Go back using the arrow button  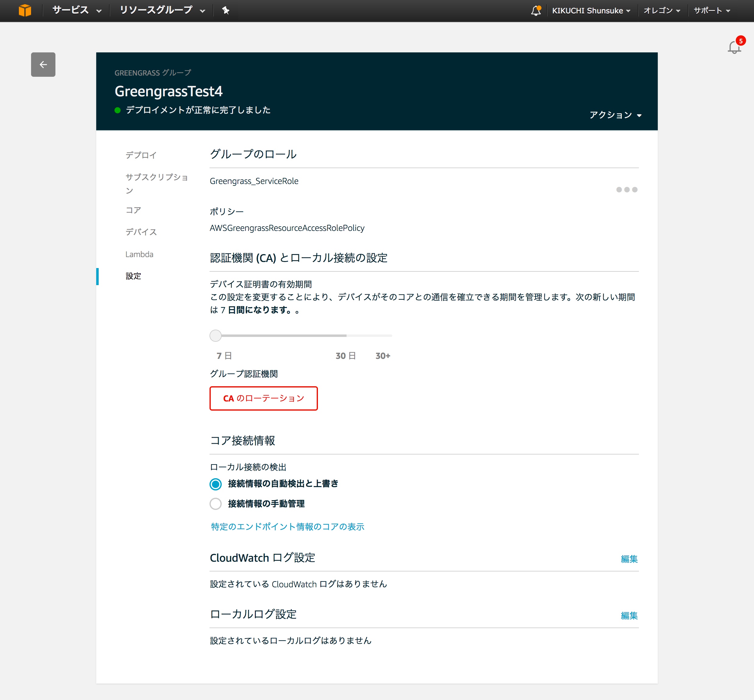coord(43,64)
